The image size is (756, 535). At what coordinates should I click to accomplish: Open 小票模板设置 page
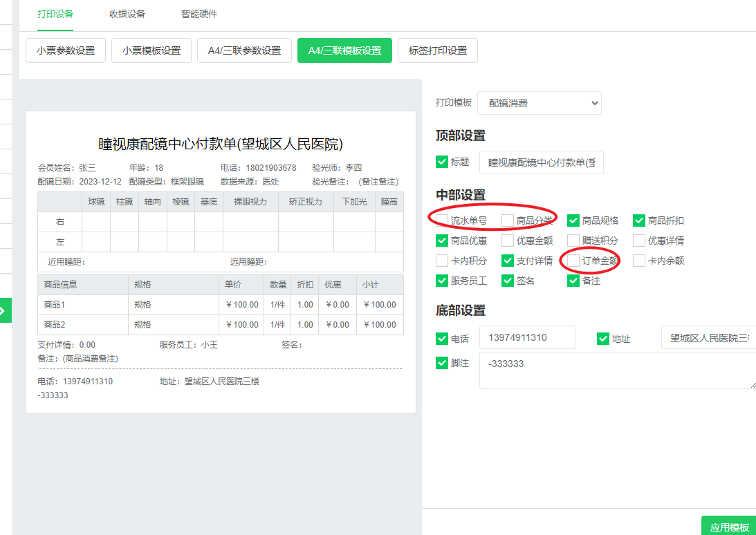[x=151, y=50]
